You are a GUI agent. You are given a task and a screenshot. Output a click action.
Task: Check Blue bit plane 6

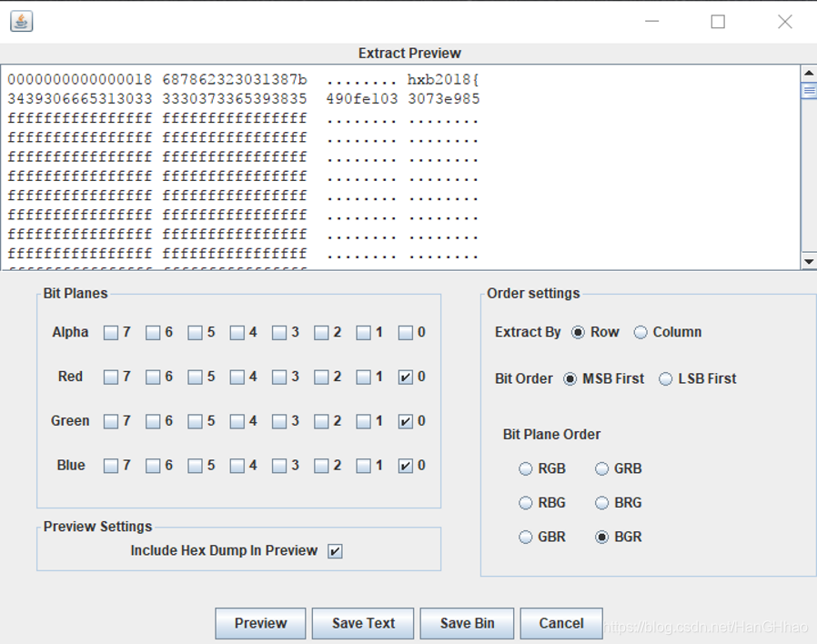pos(153,466)
